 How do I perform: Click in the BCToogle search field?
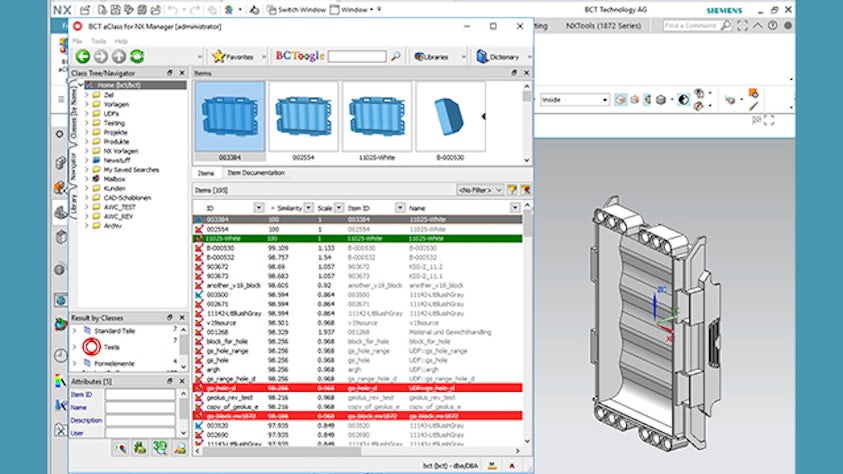click(357, 56)
